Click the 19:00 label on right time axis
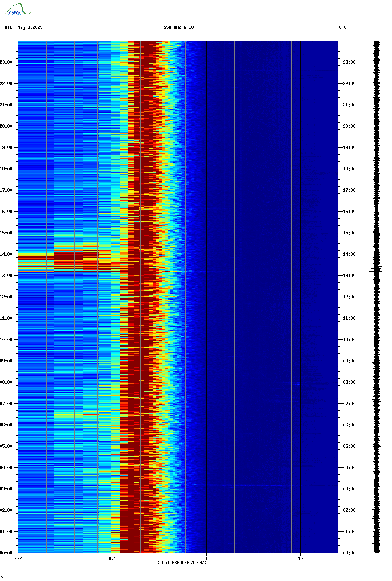392x581 pixels. (349, 148)
